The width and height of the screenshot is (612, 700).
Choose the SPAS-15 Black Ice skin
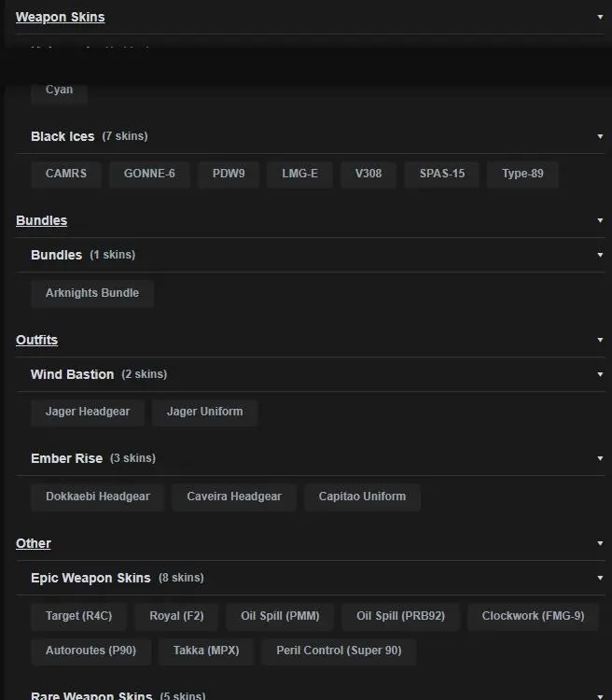[x=442, y=174]
